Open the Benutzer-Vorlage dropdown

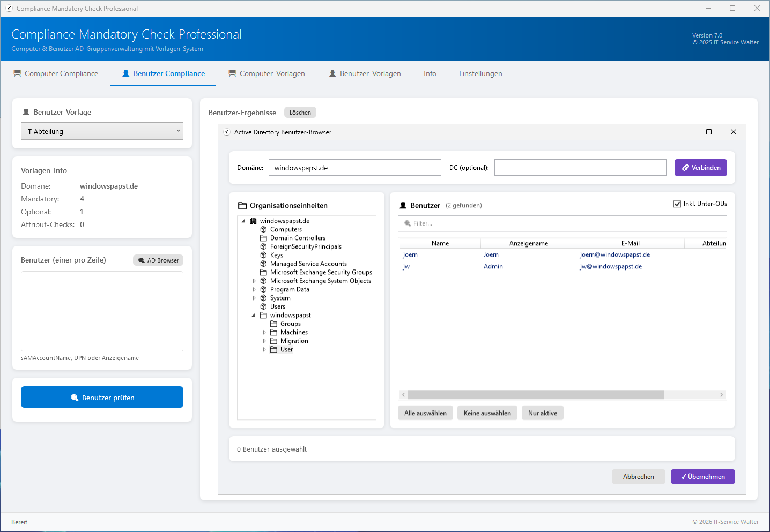(x=102, y=131)
